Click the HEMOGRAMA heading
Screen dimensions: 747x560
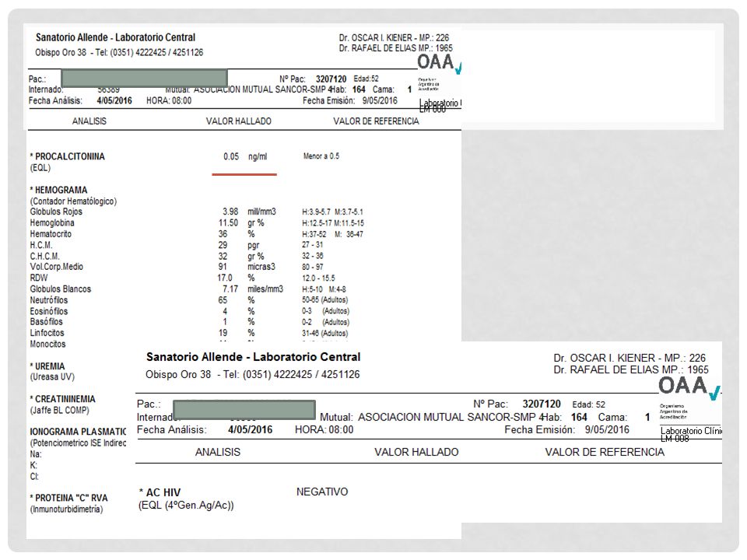(x=58, y=190)
